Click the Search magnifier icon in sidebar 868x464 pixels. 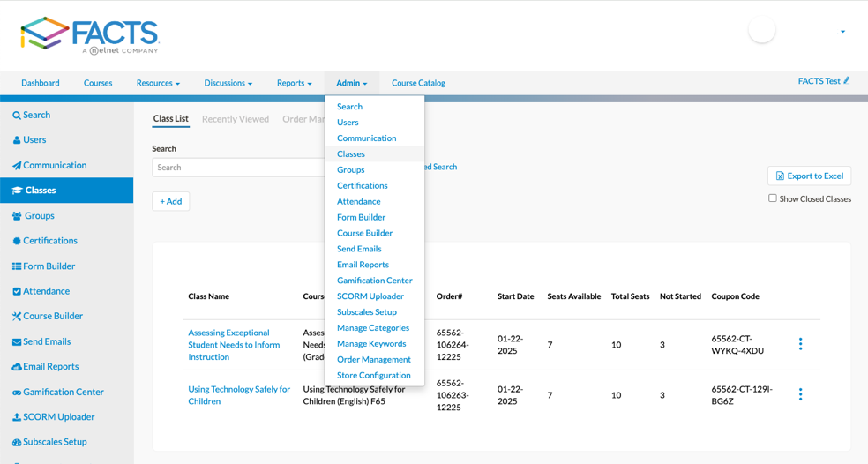pyautogui.click(x=17, y=116)
